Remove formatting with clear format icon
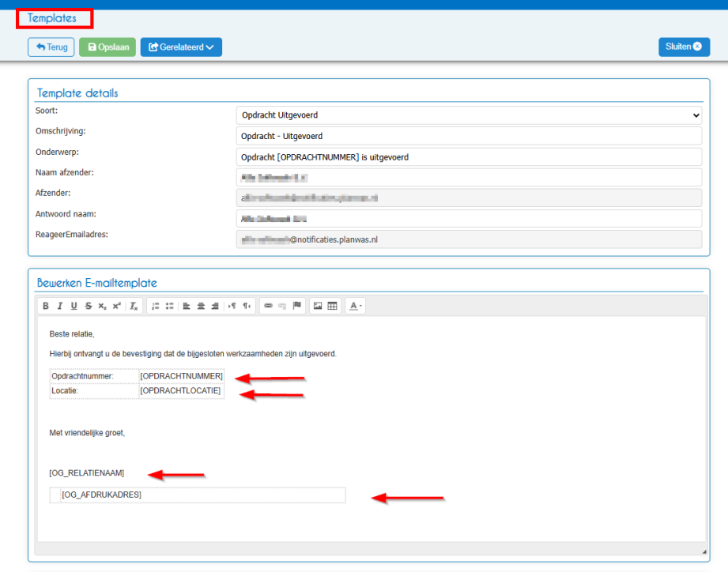728x572 pixels. [x=134, y=307]
